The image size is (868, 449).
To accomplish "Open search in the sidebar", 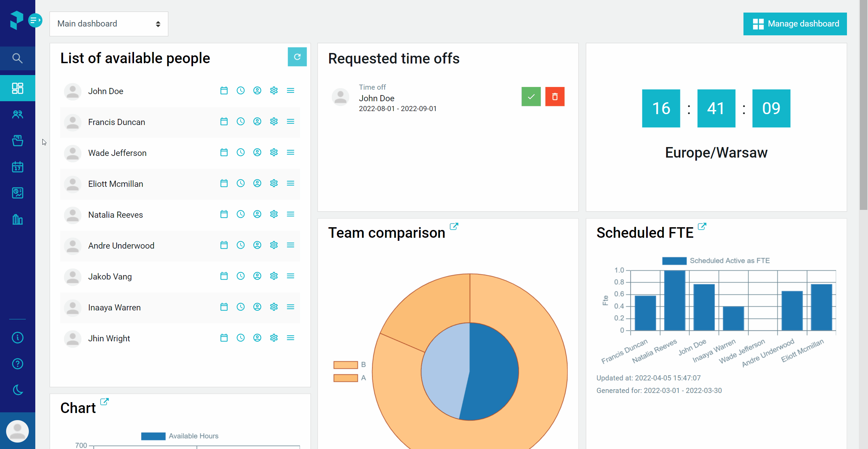I will point(18,58).
